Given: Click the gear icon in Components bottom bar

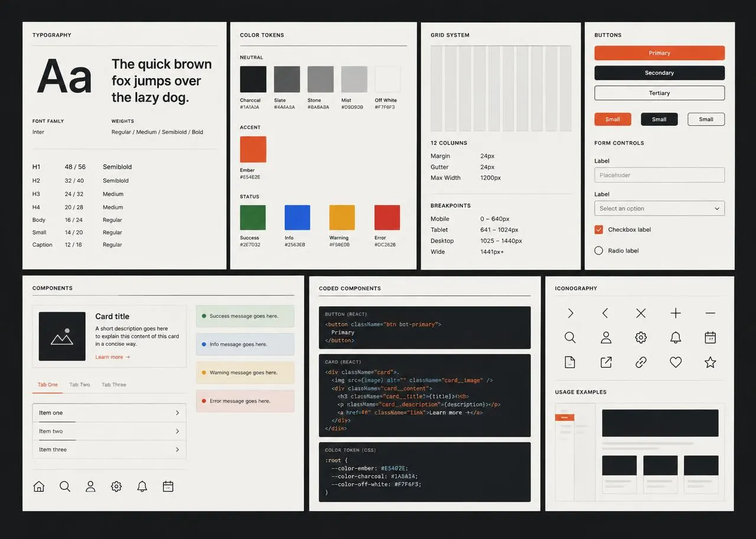Looking at the screenshot, I should [x=116, y=486].
